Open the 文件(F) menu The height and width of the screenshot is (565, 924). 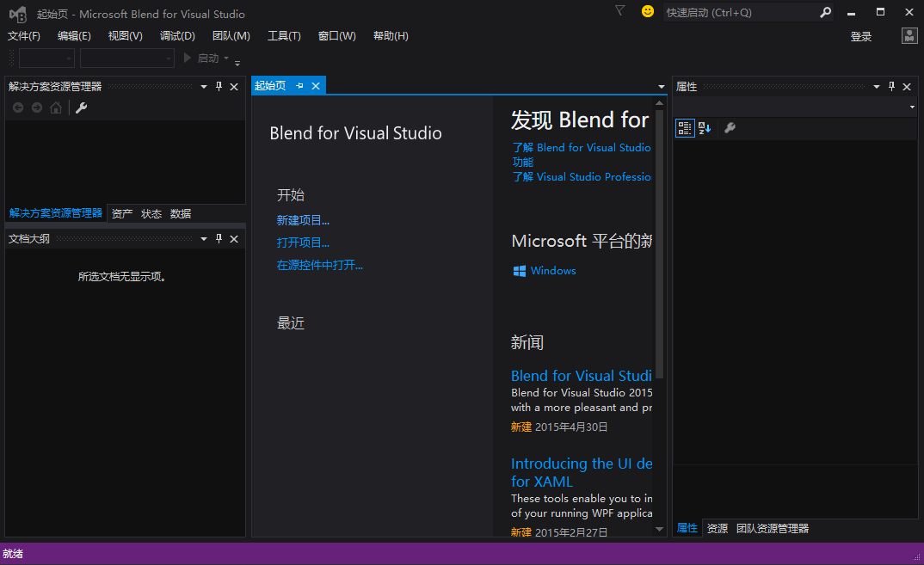pyautogui.click(x=23, y=36)
